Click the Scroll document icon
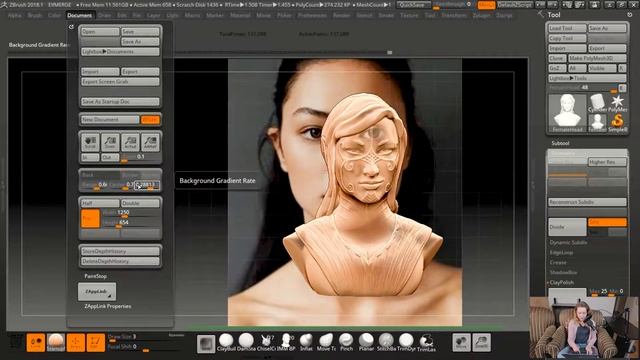 (90, 142)
